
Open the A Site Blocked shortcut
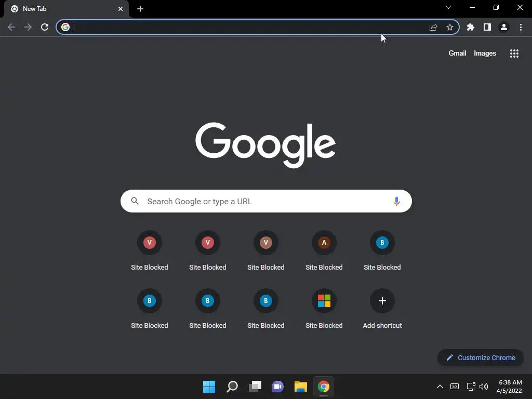coord(324,251)
